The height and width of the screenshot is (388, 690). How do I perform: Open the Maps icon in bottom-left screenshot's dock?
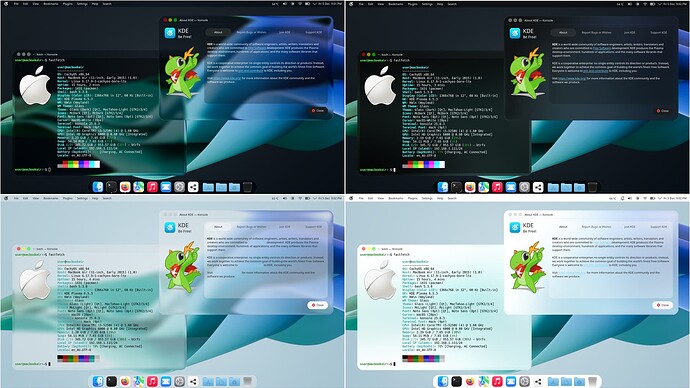pyautogui.click(x=139, y=381)
